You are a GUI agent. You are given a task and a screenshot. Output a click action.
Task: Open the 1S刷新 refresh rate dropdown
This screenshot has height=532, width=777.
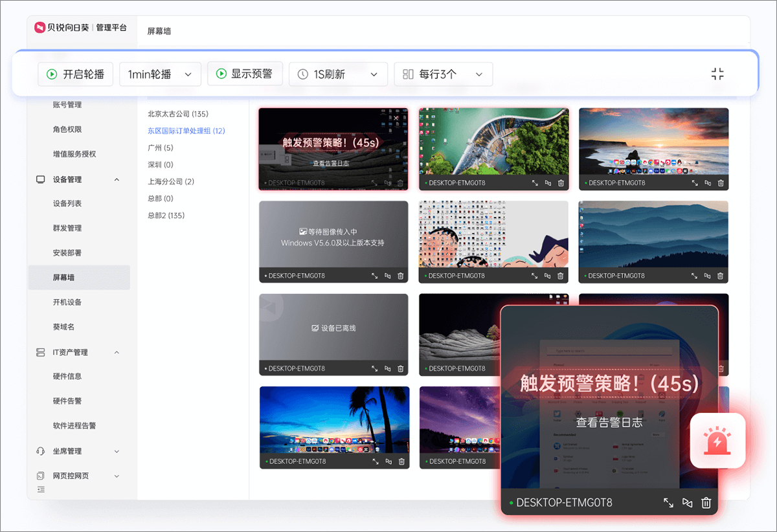coord(338,74)
